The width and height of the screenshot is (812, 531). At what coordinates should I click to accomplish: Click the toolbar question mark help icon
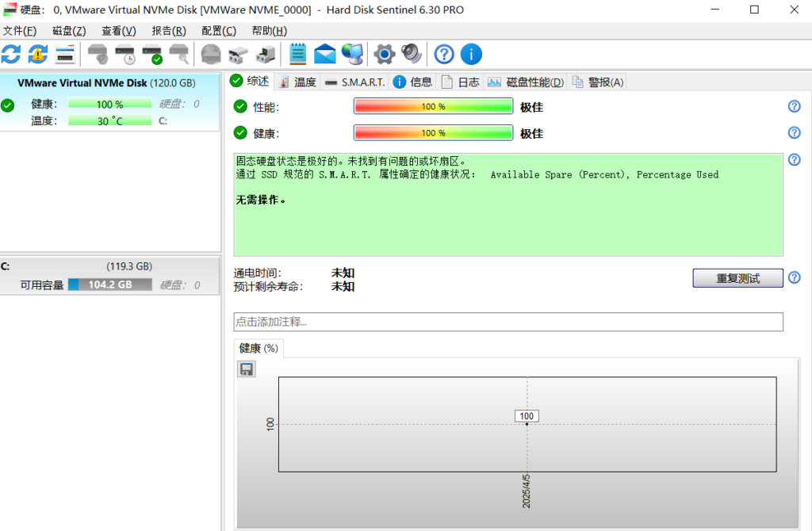click(x=444, y=54)
